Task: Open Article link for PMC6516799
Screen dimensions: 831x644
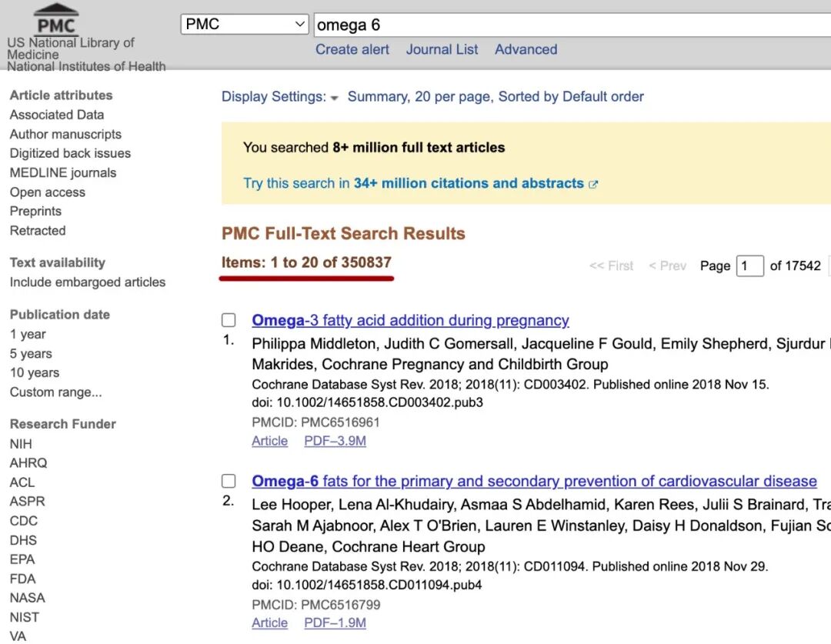Action: [270, 622]
